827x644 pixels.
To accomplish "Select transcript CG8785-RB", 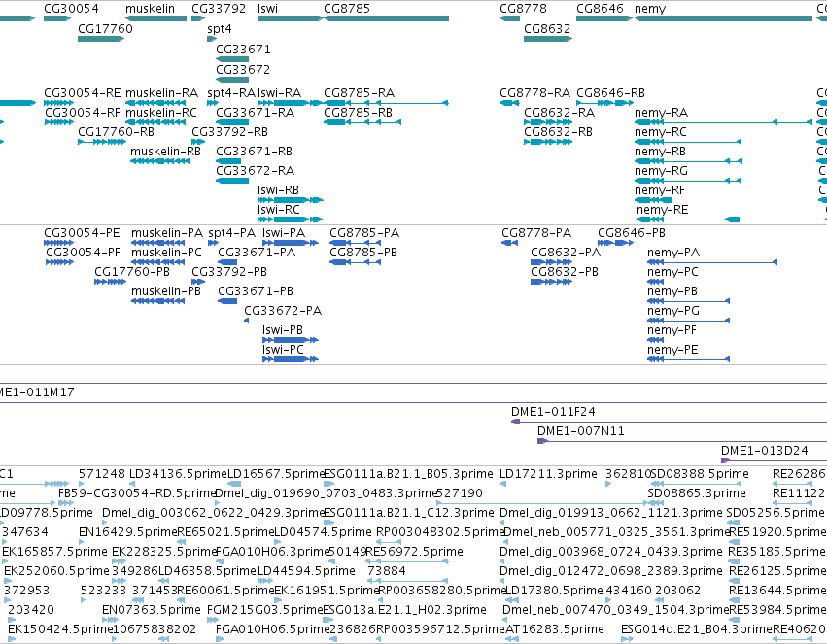I will tap(362, 122).
